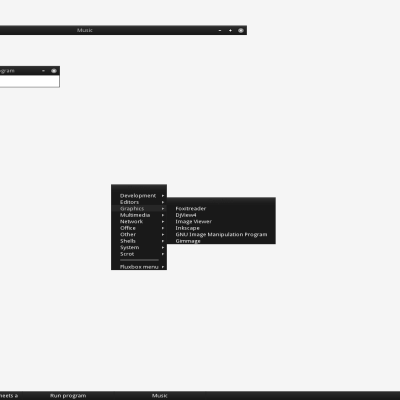Close the Run program dialog

[54, 71]
